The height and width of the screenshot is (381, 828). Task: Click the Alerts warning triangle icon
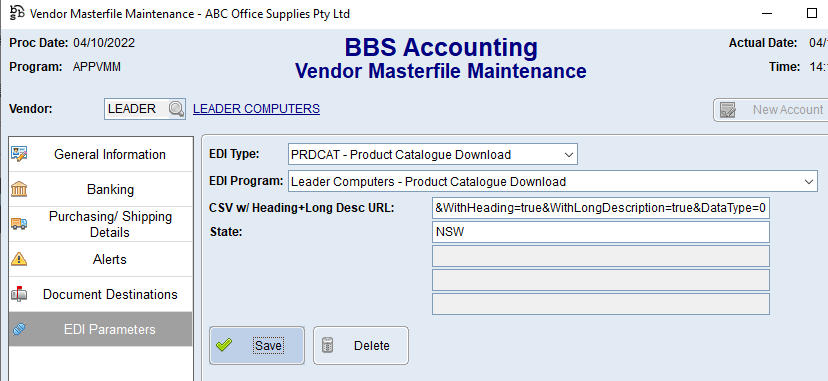[x=19, y=259]
